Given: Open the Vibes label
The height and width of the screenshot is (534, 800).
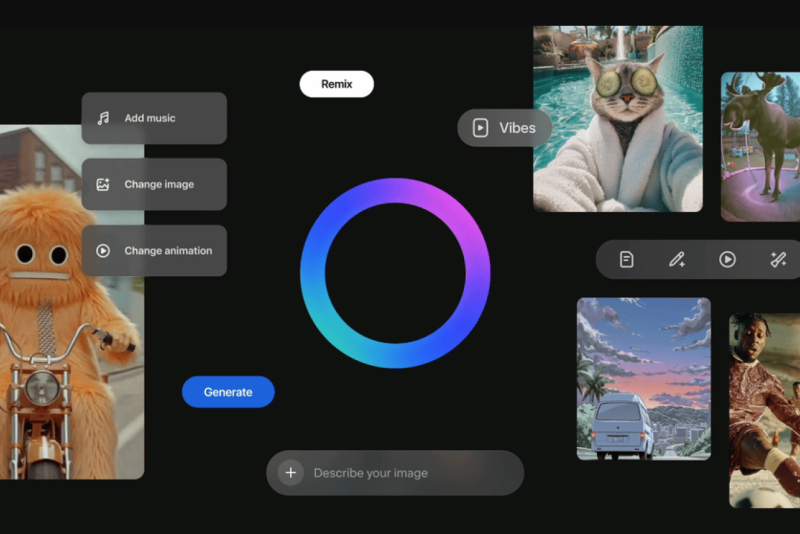Looking at the screenshot, I should point(517,128).
